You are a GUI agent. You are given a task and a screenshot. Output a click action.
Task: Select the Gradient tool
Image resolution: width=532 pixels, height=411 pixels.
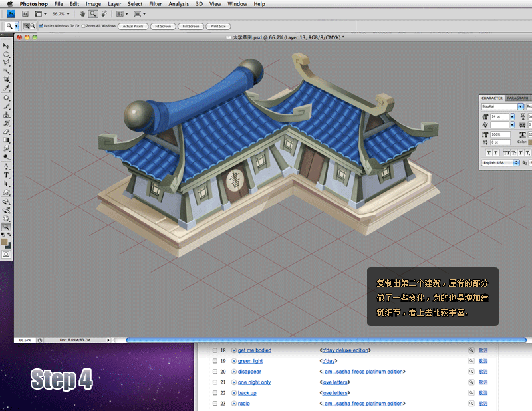point(6,140)
